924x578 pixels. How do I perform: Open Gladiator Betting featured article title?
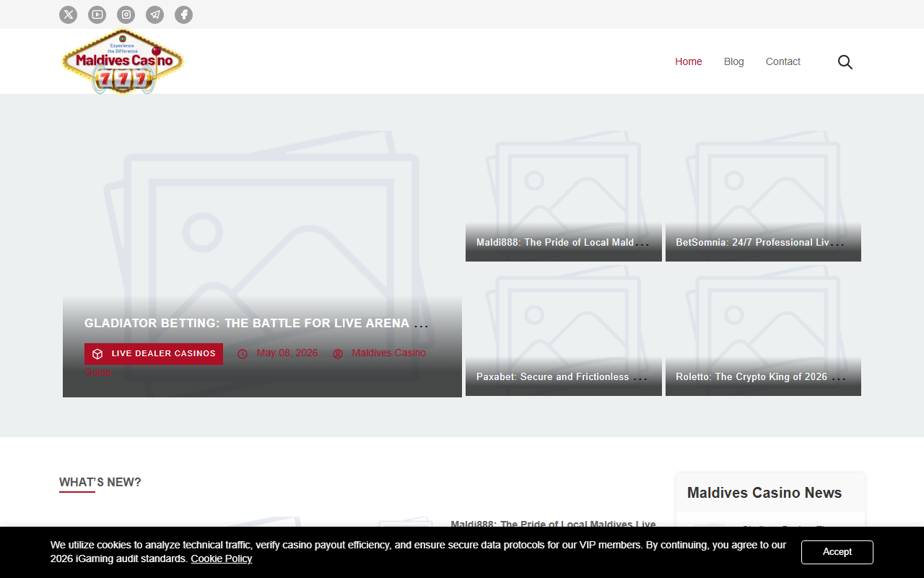pyautogui.click(x=256, y=323)
